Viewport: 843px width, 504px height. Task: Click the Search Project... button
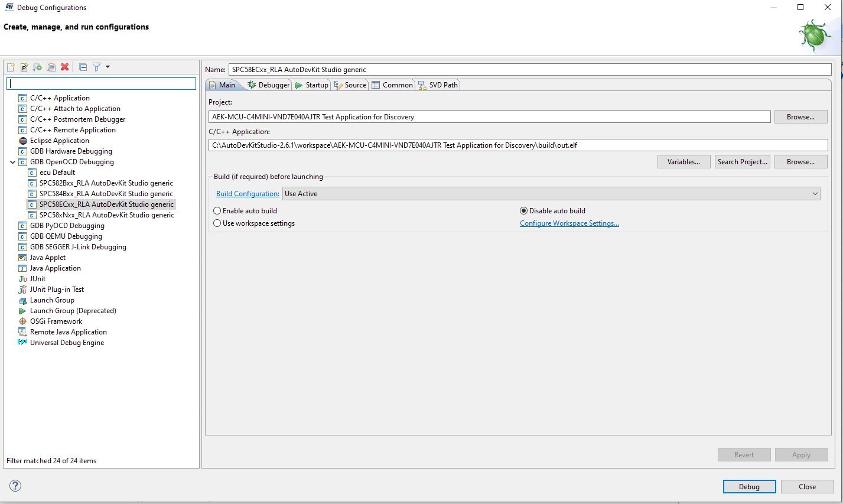point(742,162)
